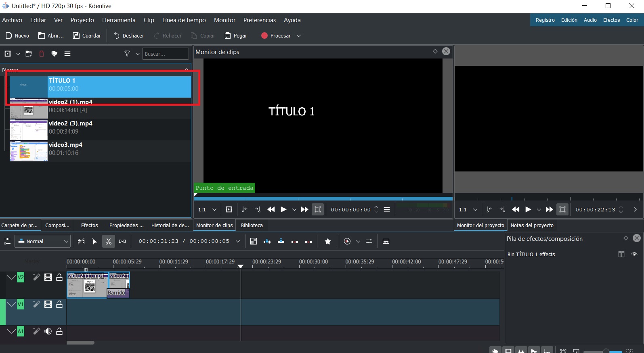Screen dimensions: 644x353
Task: Play the clip in the clip monitor
Action: click(x=283, y=209)
